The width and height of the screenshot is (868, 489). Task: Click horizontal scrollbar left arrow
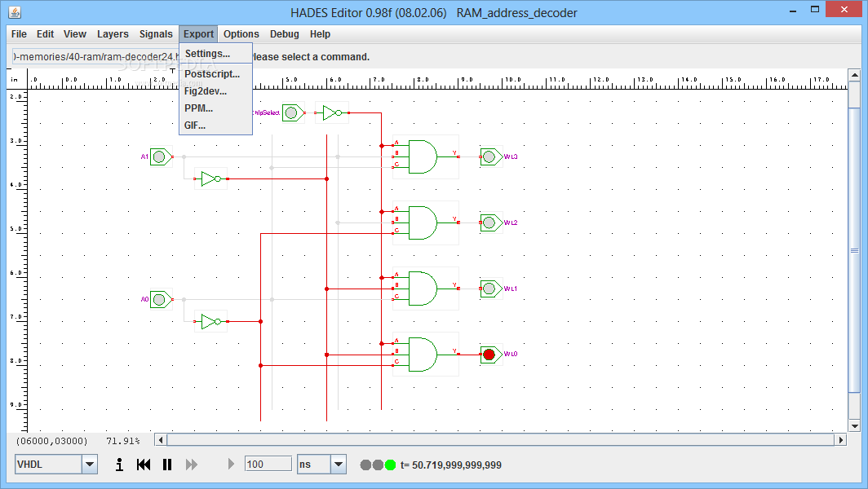161,440
